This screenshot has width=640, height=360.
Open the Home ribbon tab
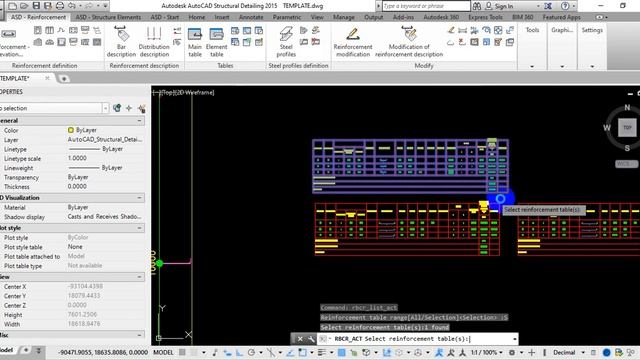coord(197,17)
